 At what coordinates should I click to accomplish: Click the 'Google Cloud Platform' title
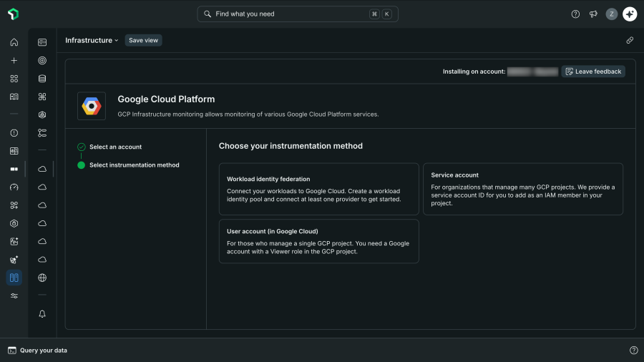tap(166, 99)
